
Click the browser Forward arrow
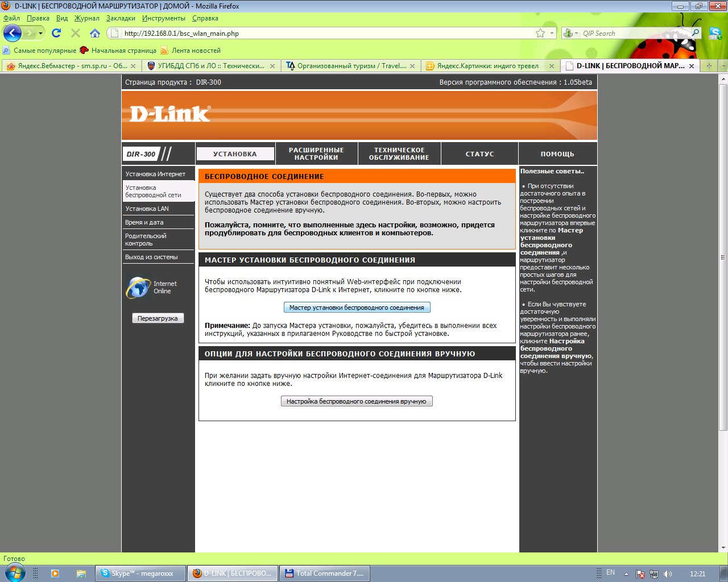[x=29, y=33]
